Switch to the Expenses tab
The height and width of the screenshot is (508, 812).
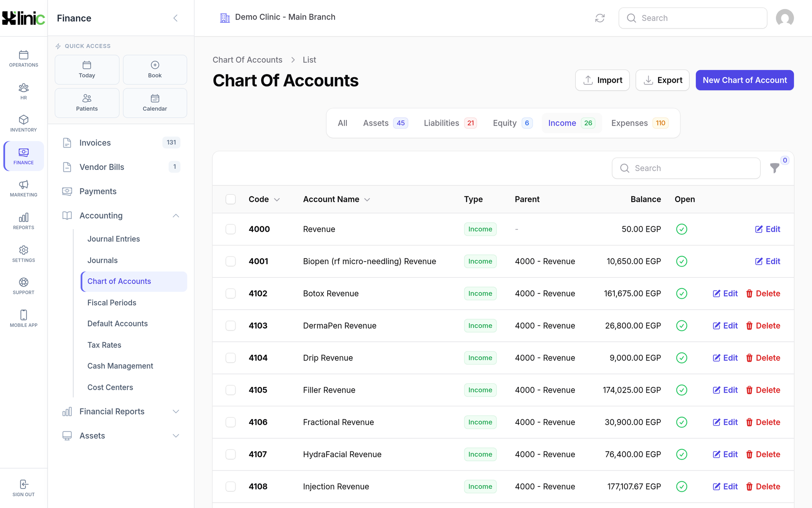point(639,123)
